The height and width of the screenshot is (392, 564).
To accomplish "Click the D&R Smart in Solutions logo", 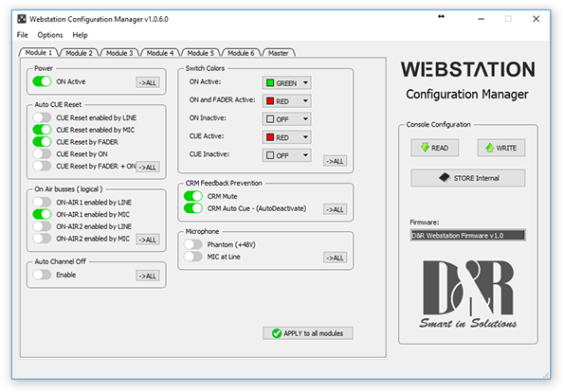I will [468, 294].
